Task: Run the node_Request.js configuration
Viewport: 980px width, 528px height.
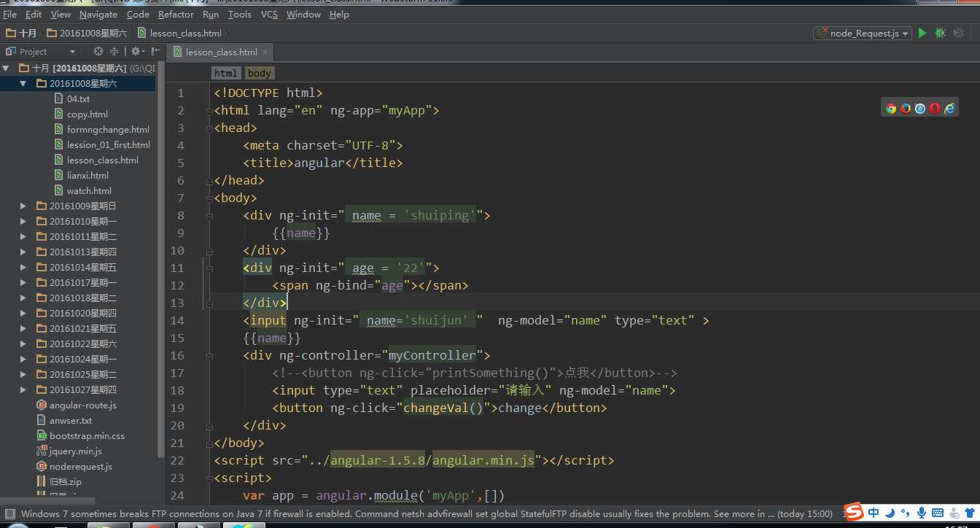Action: click(x=922, y=33)
